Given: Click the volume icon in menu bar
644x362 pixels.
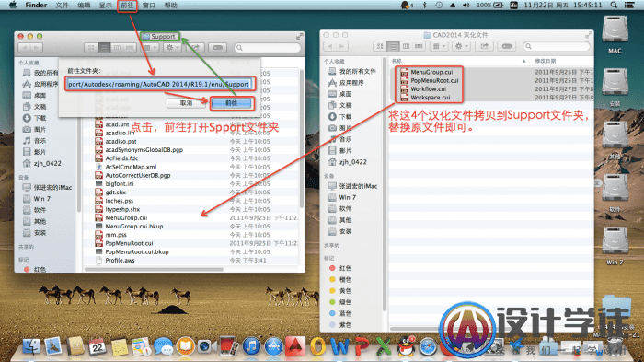Looking at the screenshot, I should [466, 5].
